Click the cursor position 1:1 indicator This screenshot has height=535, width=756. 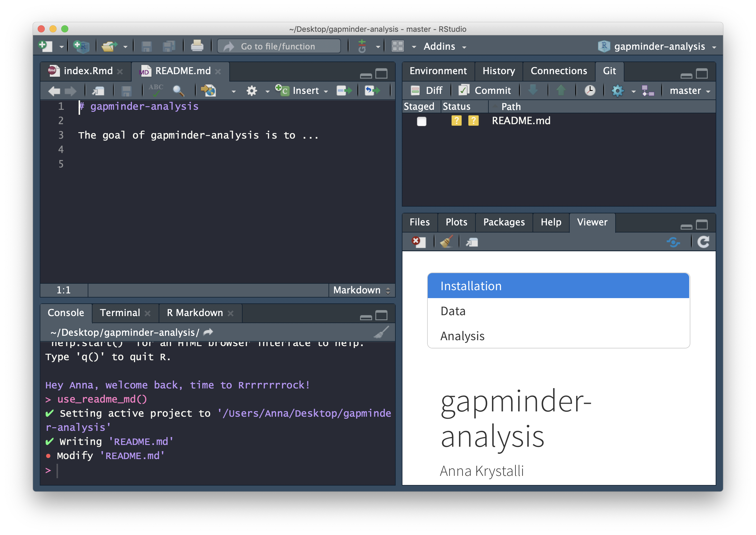pyautogui.click(x=64, y=290)
